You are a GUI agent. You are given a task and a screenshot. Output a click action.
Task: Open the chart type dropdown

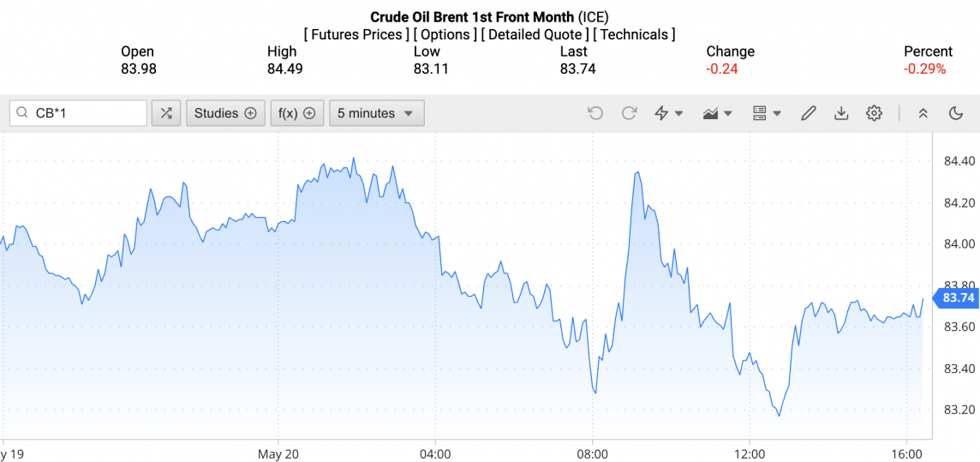click(717, 113)
